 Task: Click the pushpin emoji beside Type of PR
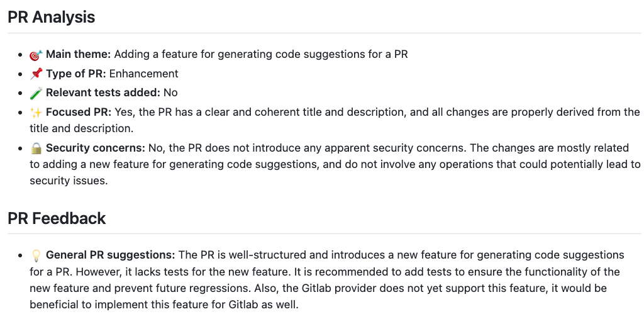[x=36, y=74]
